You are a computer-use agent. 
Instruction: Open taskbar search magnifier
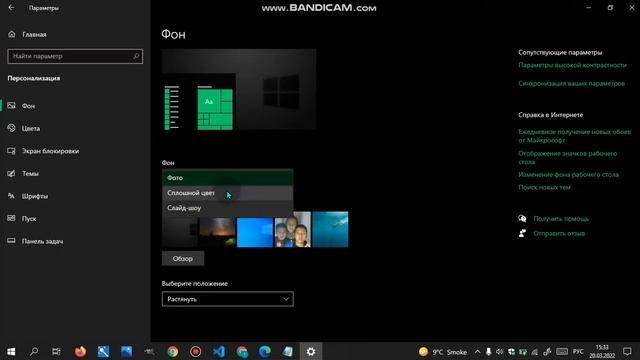pos(34,351)
